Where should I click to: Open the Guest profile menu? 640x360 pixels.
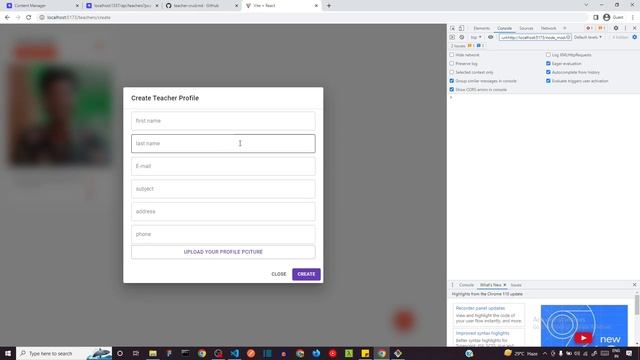click(x=613, y=18)
